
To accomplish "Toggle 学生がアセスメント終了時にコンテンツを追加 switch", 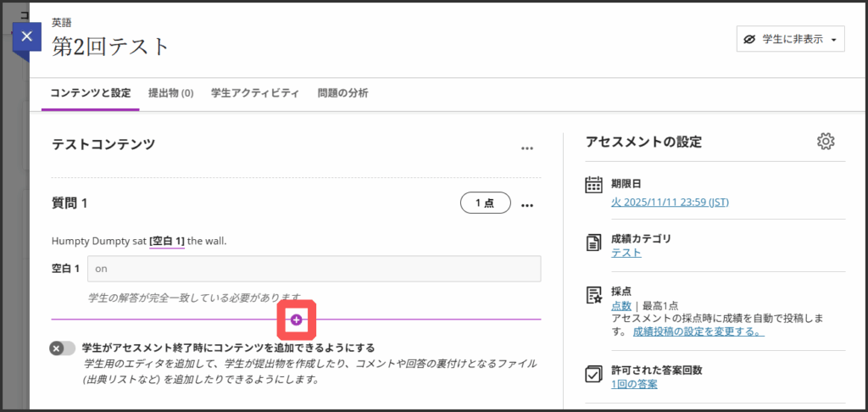I will tap(62, 348).
